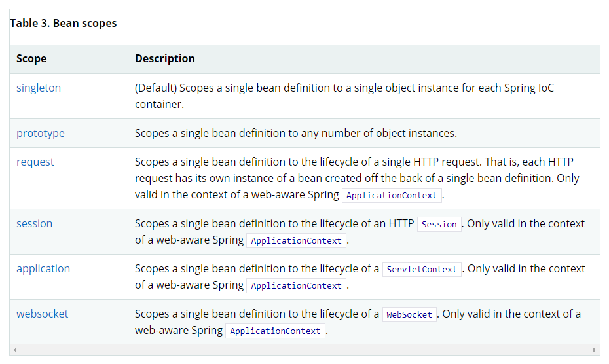Click the Session code label in session row
The height and width of the screenshot is (364, 609).
tap(439, 224)
